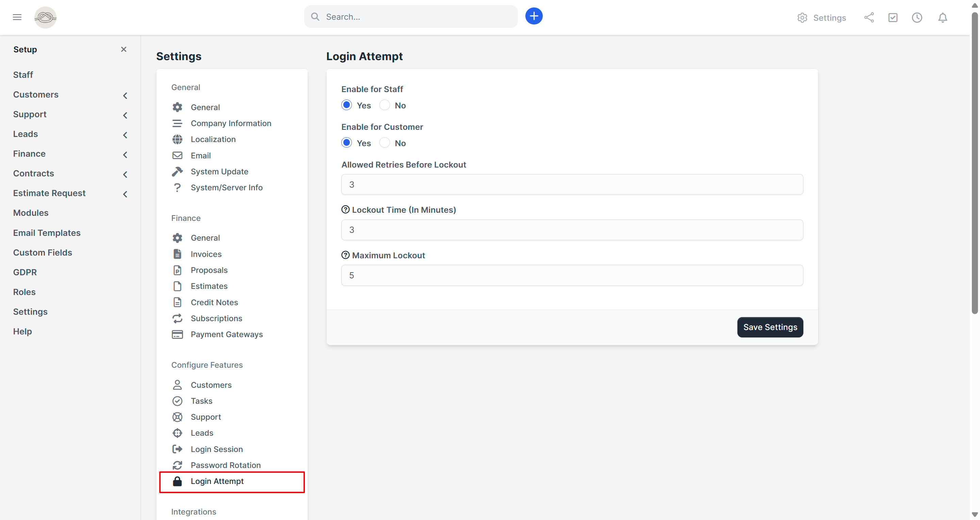Select No for Enable for Customer
The height and width of the screenshot is (520, 980).
[385, 143]
